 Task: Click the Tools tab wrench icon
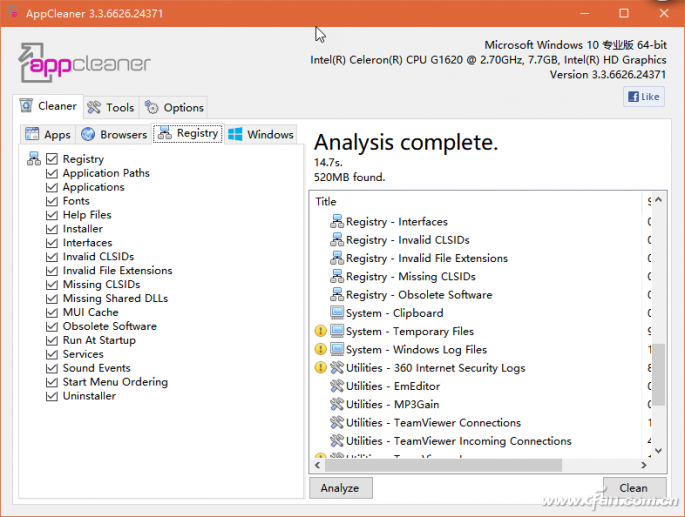[94, 108]
